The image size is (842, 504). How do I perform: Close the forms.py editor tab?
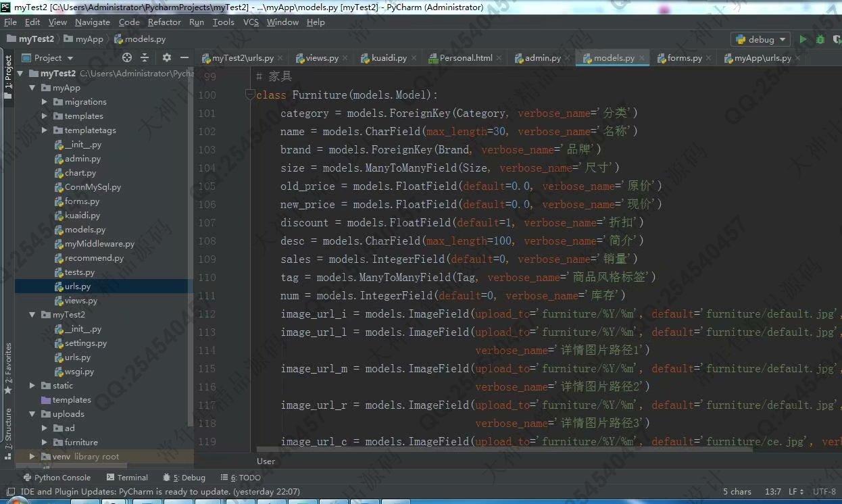(708, 58)
